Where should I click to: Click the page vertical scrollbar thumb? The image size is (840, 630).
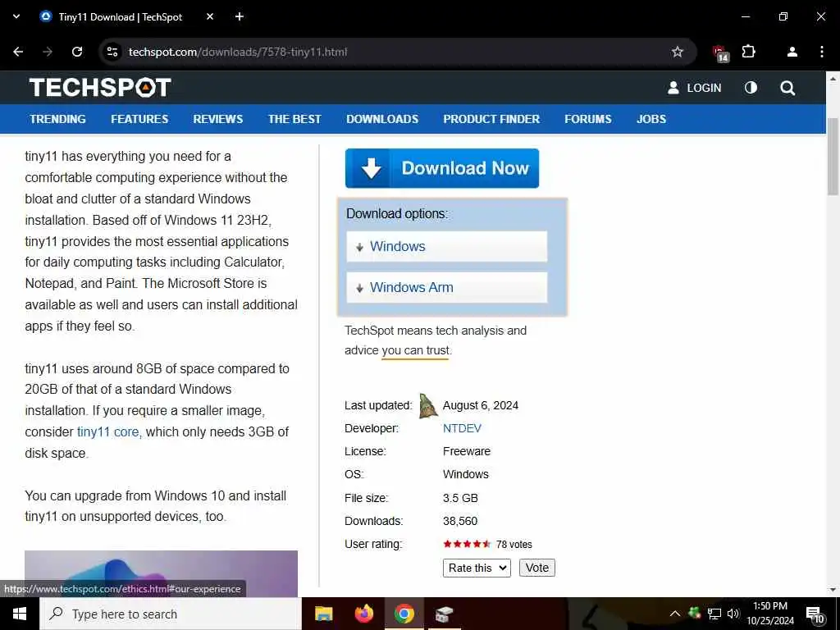pos(833,157)
